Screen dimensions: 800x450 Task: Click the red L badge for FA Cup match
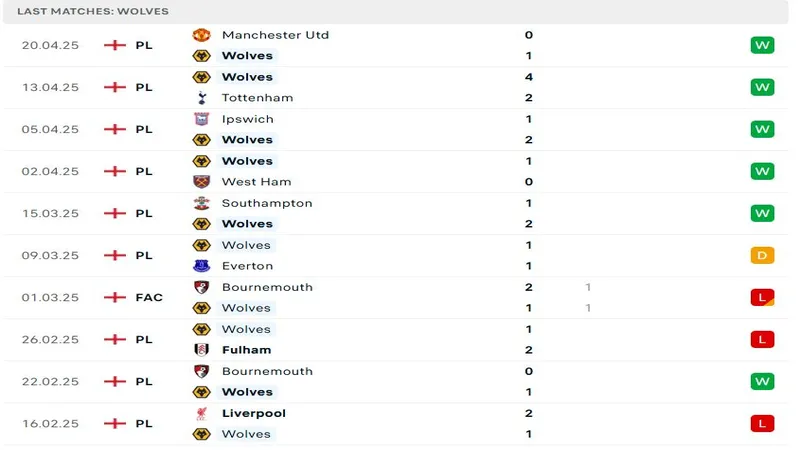[x=762, y=297]
